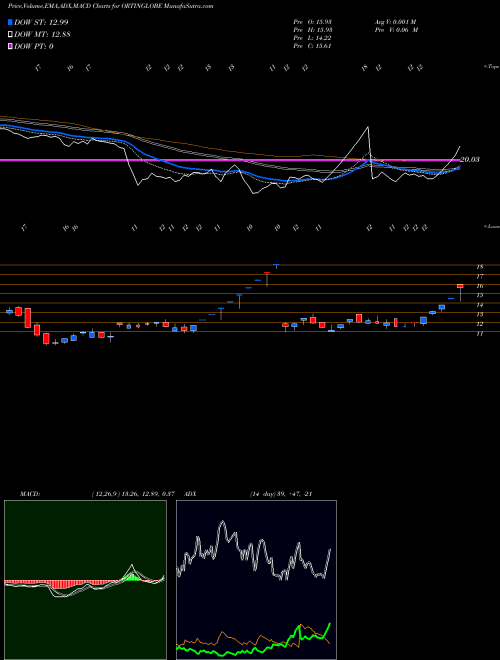Select the 'DOW ST: 12.99' legend text
Viewport: 500px width, 660px height.
point(41,22)
